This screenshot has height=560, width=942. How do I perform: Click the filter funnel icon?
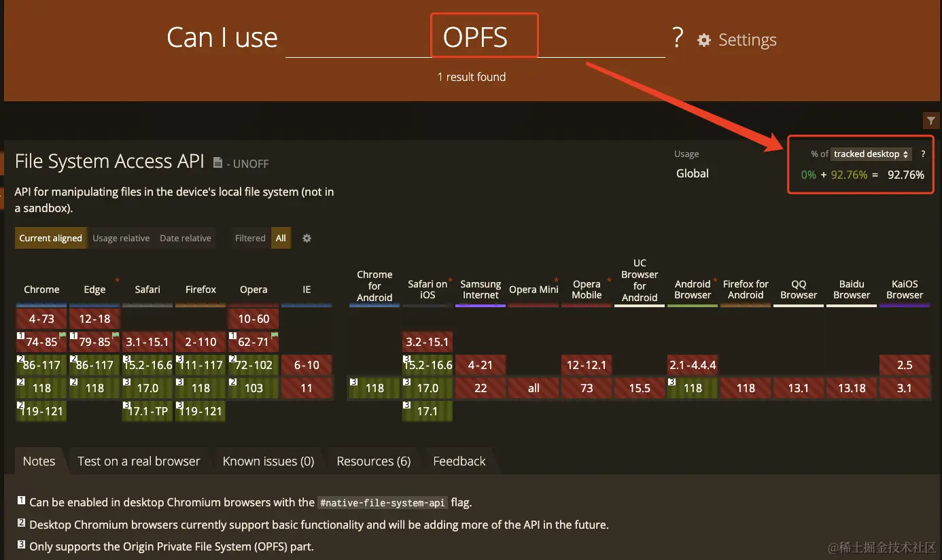[930, 121]
